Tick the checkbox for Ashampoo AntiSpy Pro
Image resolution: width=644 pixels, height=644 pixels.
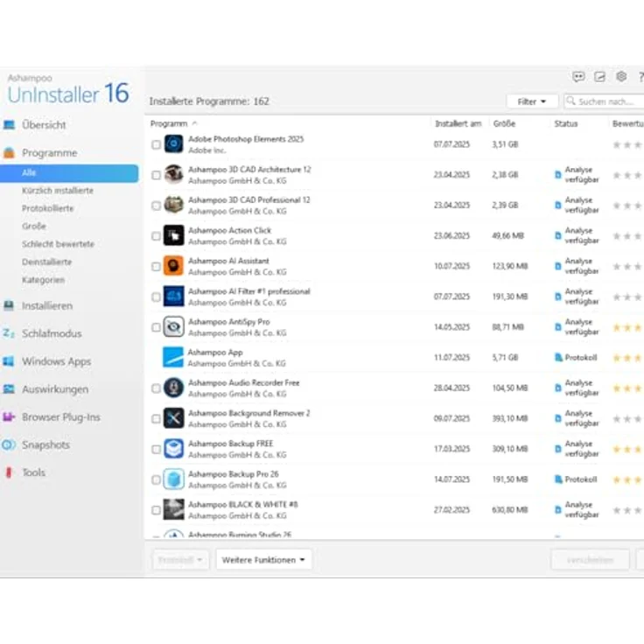coord(156,327)
